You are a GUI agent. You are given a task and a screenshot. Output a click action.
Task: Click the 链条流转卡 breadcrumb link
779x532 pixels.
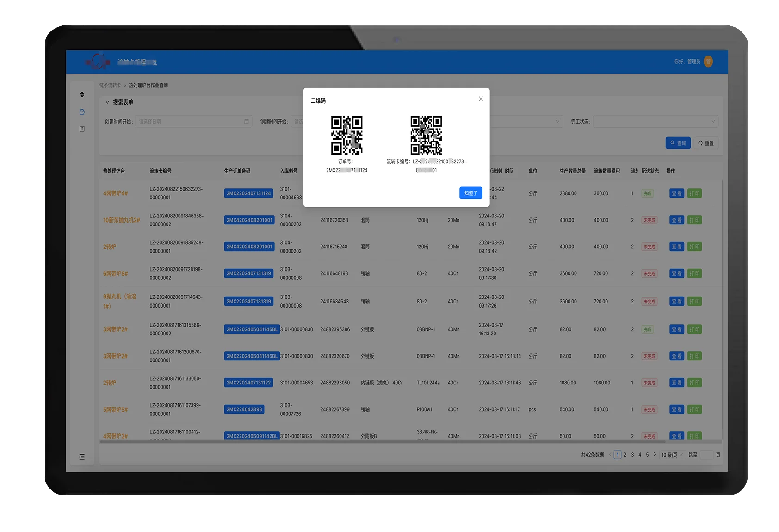point(110,86)
